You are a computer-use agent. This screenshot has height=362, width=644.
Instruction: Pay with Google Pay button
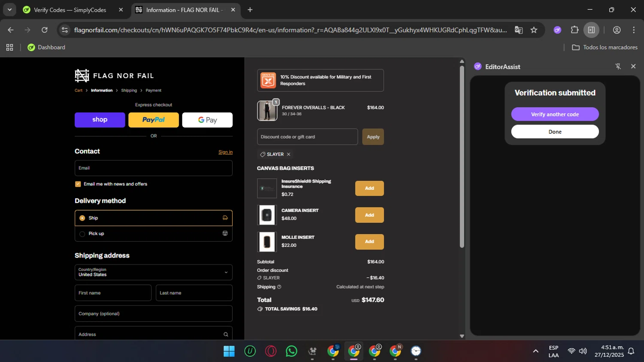[207, 120]
